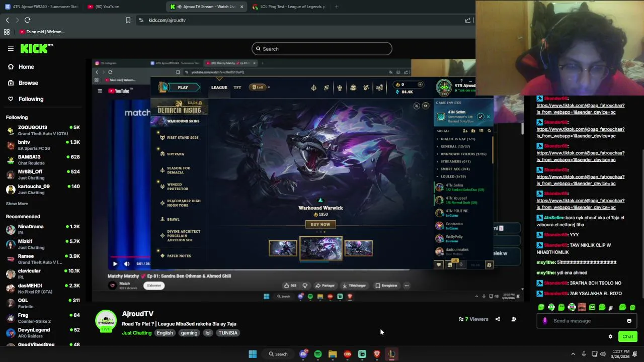
Task: Select the gaming tag
Action: [189, 333]
